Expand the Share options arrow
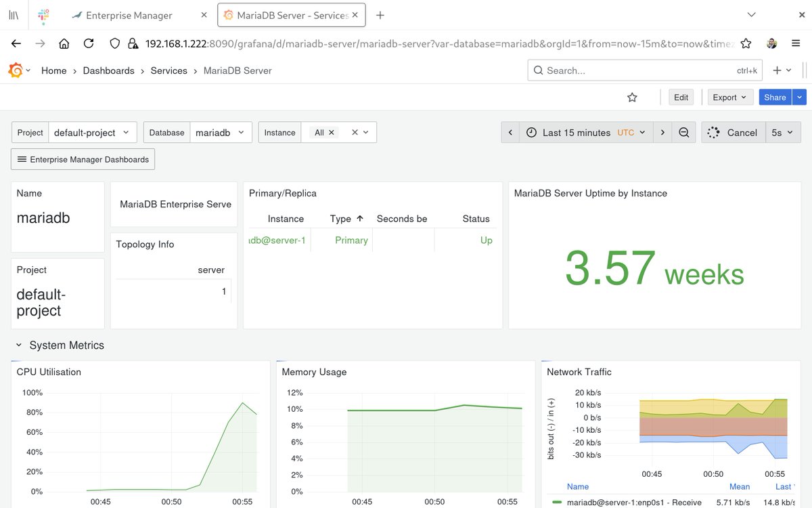The width and height of the screenshot is (812, 508). point(800,98)
